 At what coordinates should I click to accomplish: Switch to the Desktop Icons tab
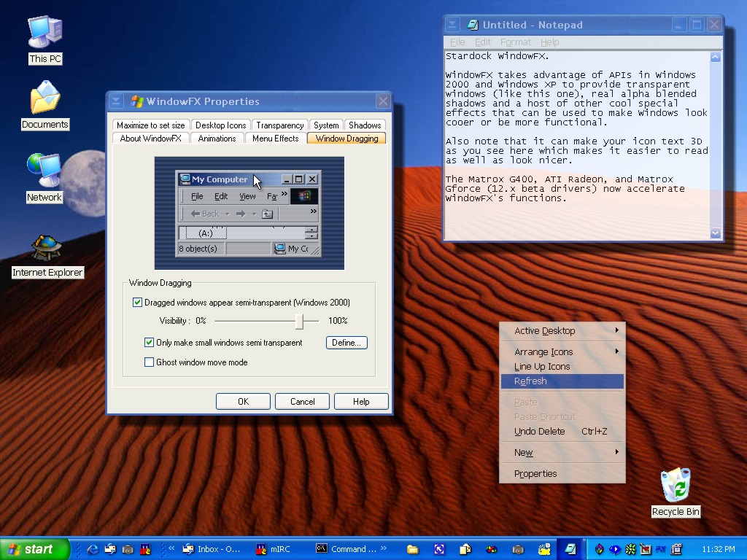pos(220,125)
